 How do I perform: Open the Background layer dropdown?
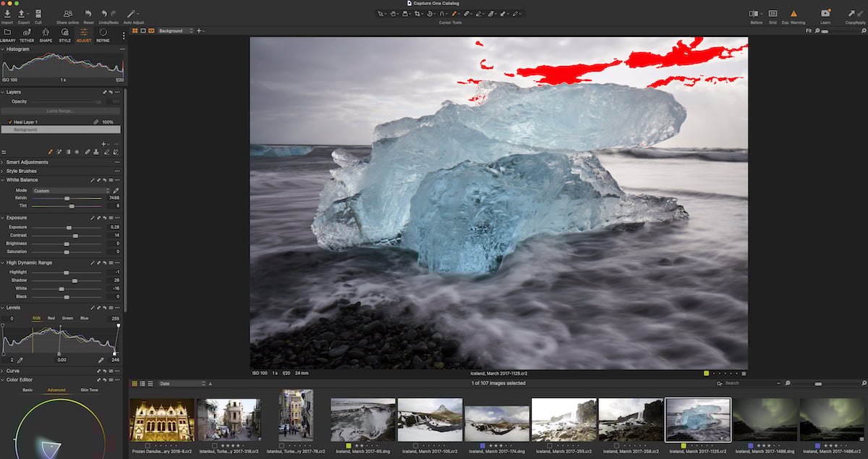point(172,30)
